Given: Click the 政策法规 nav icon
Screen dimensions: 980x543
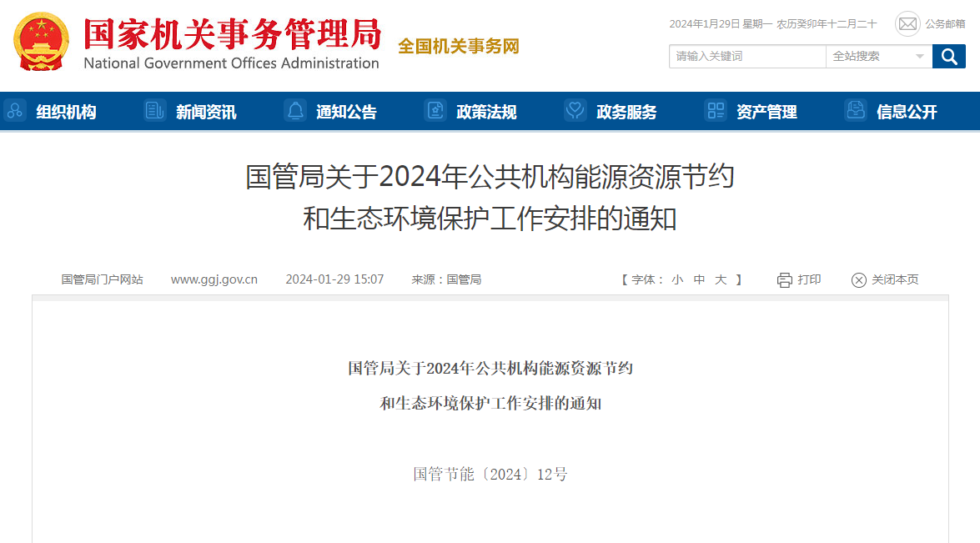Looking at the screenshot, I should pos(435,111).
